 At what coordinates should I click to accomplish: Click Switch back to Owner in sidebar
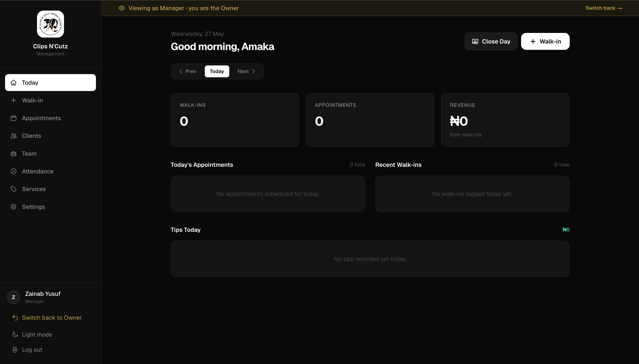[50, 318]
